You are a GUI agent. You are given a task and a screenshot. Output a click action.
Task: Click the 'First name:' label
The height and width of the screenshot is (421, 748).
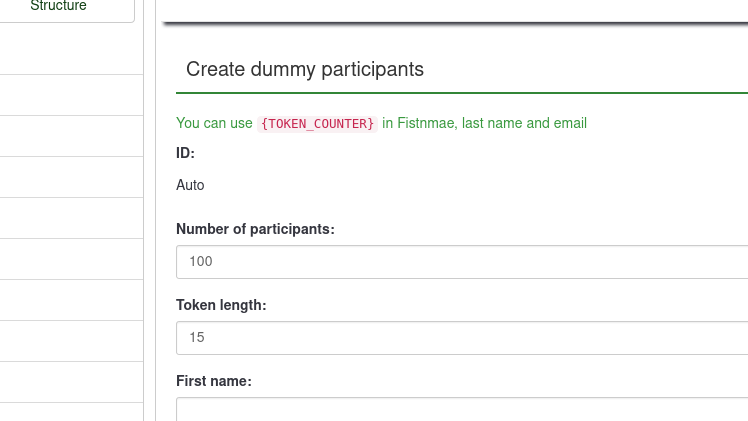[x=214, y=381]
